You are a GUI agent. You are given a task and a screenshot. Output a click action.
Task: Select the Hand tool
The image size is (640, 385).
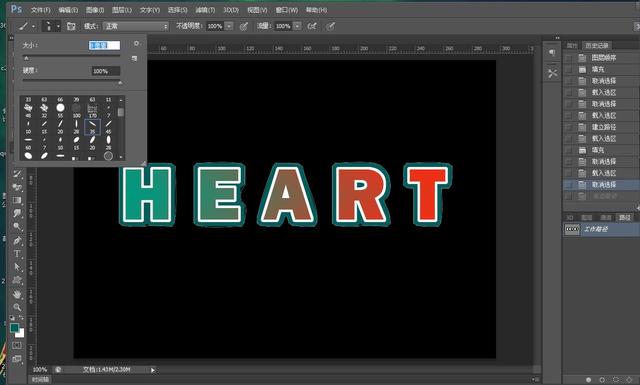[x=17, y=294]
